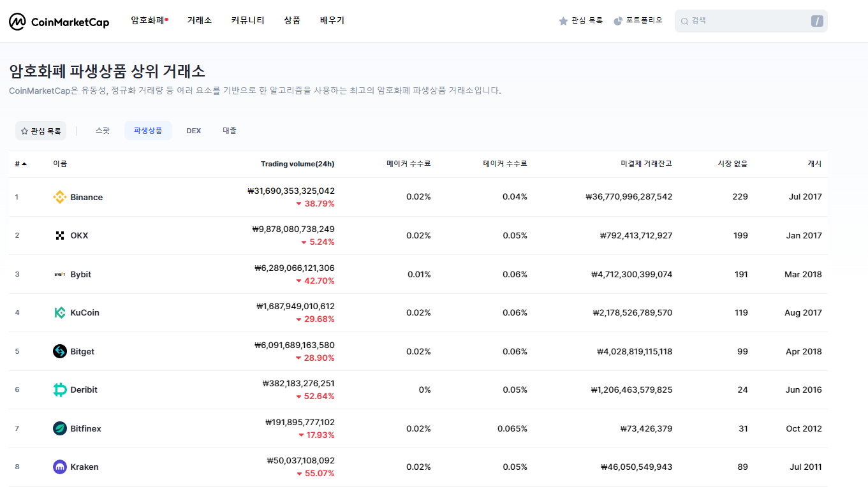Viewport: 868px width, 487px height.
Task: Click Bybit open interest ₩4,712,300,399,074
Action: tap(631, 274)
